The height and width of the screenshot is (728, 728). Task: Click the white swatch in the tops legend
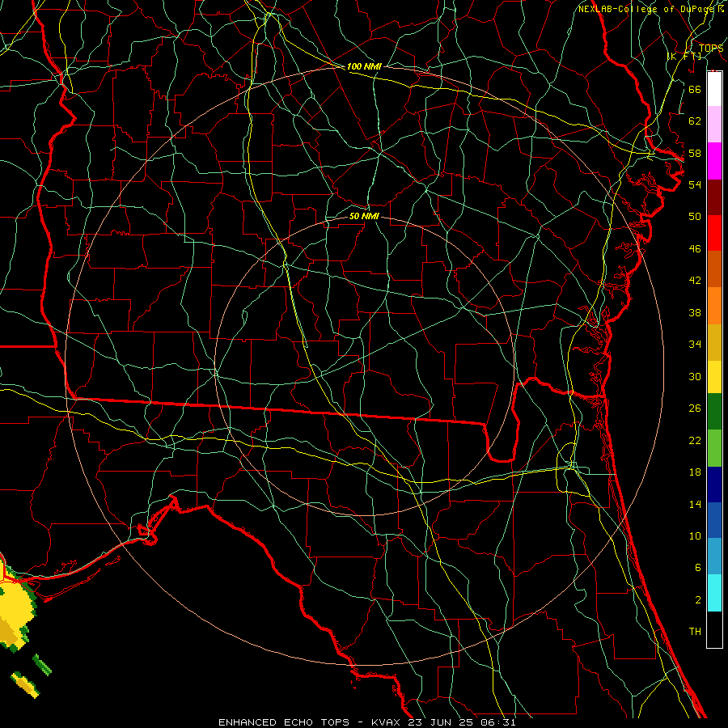(714, 89)
